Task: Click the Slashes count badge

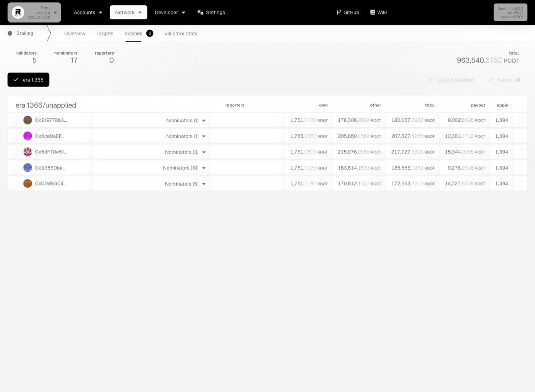Action: point(150,33)
